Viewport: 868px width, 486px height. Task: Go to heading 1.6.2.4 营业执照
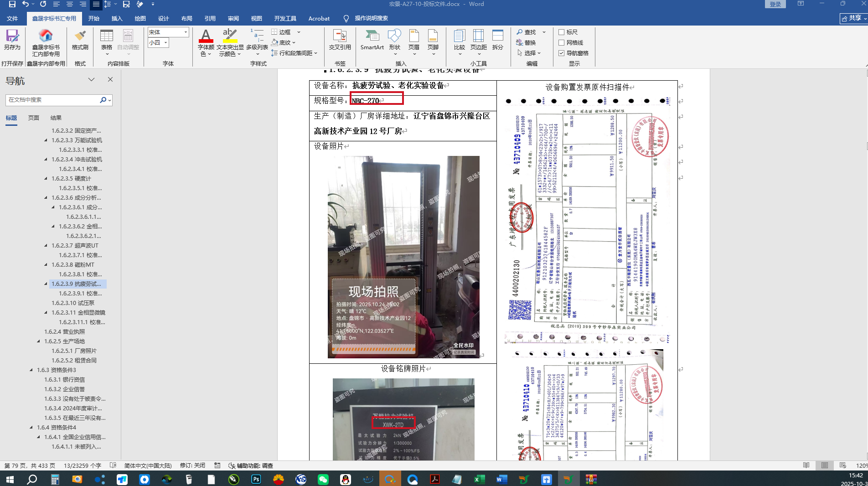pos(65,331)
